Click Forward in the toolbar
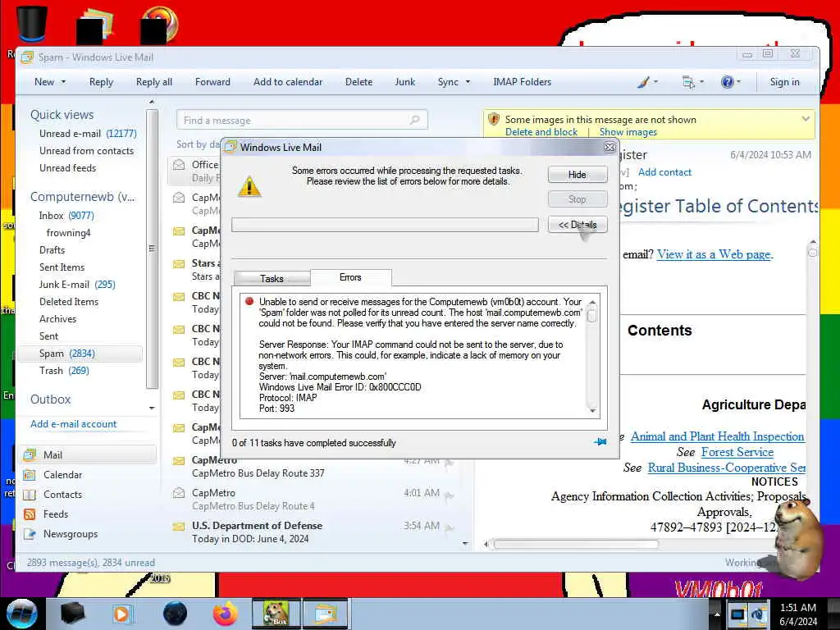This screenshot has height=630, width=840. coord(212,82)
